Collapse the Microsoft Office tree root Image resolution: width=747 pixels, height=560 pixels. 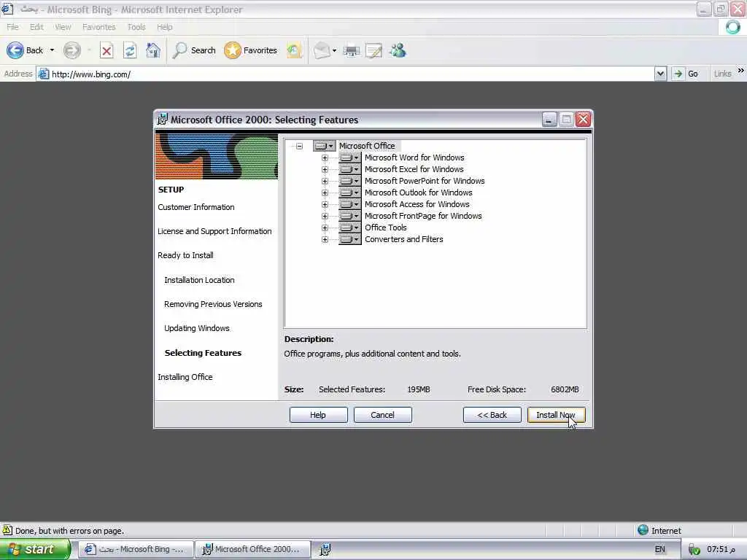299,146
